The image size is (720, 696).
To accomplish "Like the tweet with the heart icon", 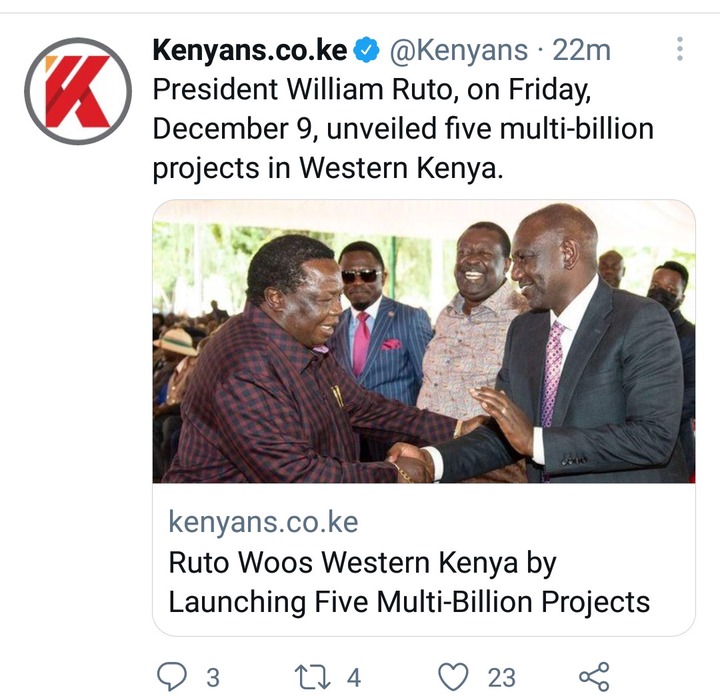I will pos(454,677).
